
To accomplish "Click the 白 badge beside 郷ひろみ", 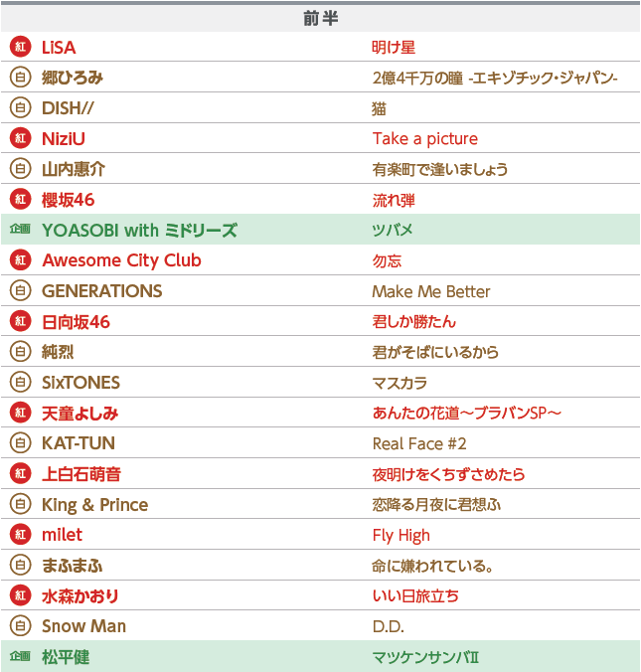I will (20, 78).
